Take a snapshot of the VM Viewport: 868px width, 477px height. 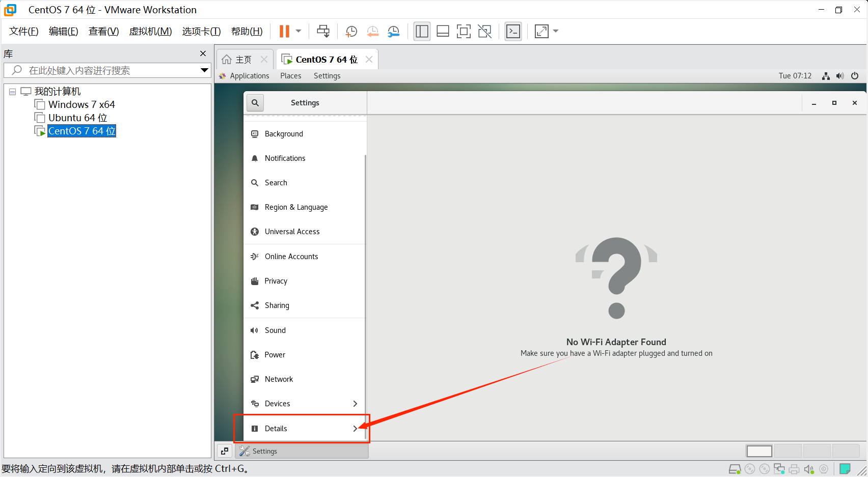tap(351, 32)
